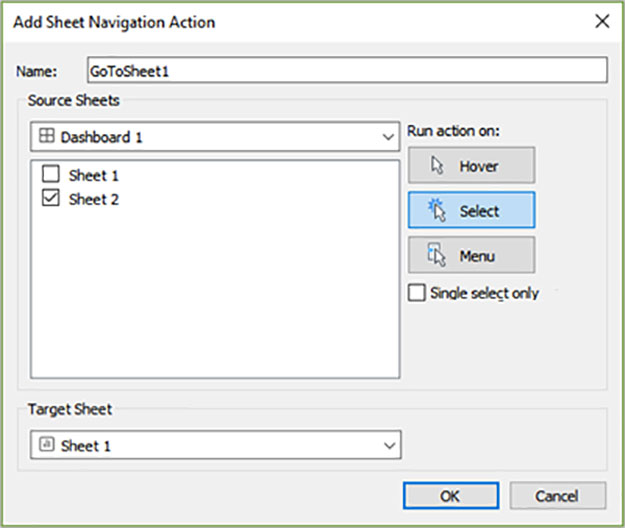The width and height of the screenshot is (625, 528).
Task: Enable the Sheet 1 source checkbox
Action: point(51,175)
